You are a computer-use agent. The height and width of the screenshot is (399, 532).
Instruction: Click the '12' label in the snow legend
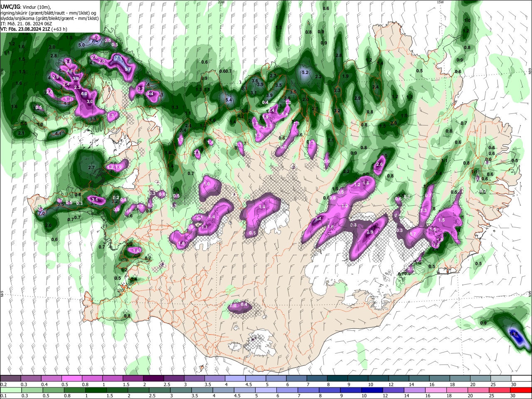tap(391, 384)
